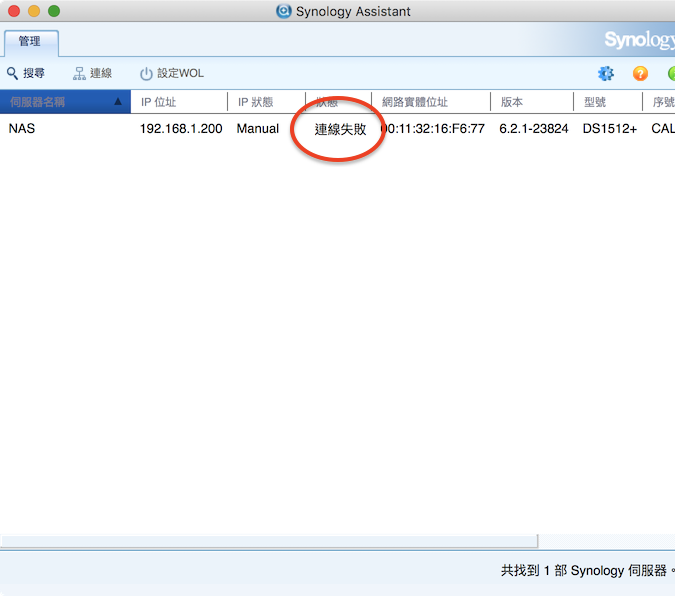The height and width of the screenshot is (596, 675).
Task: Click the 連線 connect toolbar button
Action: 92,73
